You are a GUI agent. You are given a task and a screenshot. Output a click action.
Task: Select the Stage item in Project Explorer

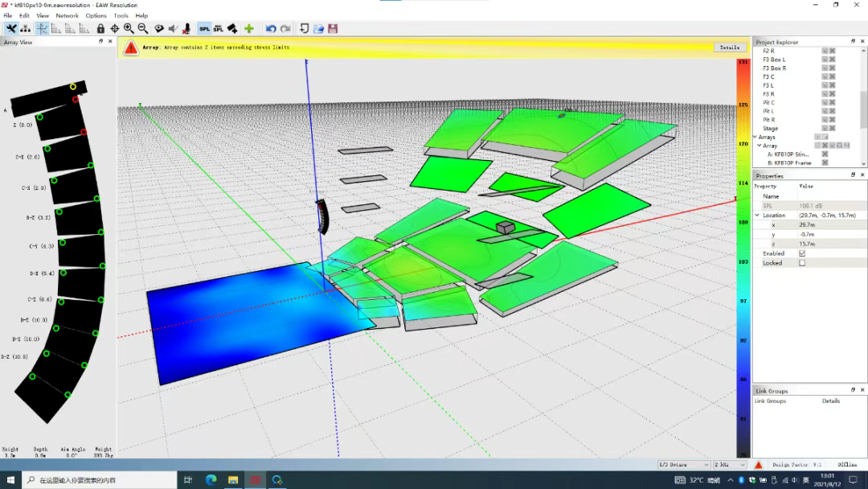coord(770,129)
